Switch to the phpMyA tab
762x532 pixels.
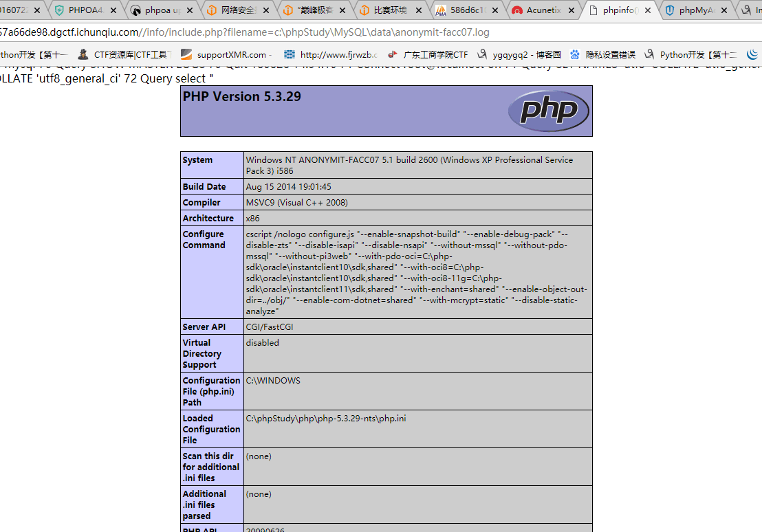click(x=695, y=10)
